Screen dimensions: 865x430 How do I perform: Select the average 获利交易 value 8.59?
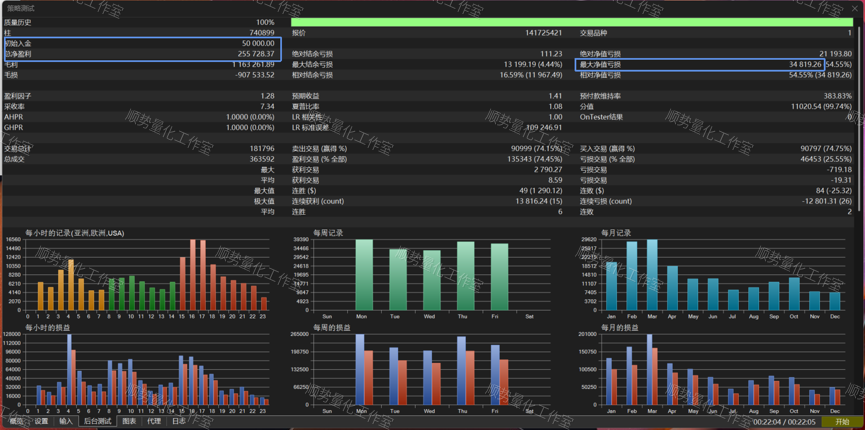(556, 180)
